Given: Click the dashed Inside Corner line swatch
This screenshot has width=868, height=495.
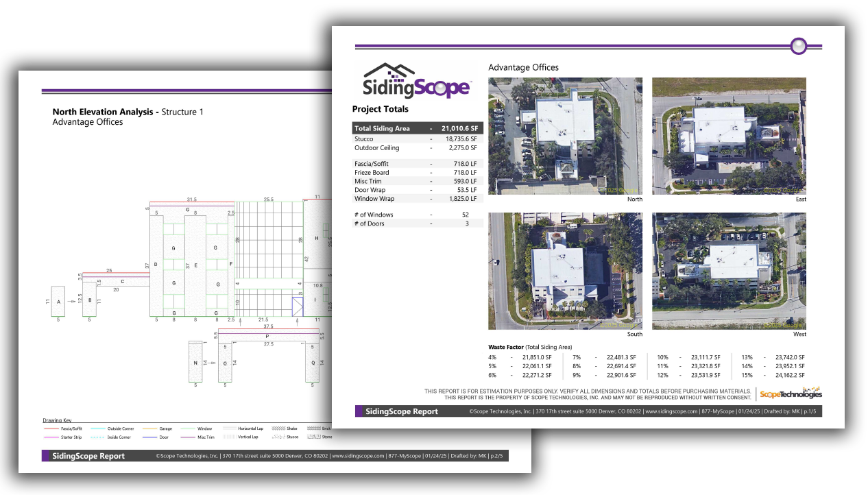Looking at the screenshot, I should pos(98,437).
